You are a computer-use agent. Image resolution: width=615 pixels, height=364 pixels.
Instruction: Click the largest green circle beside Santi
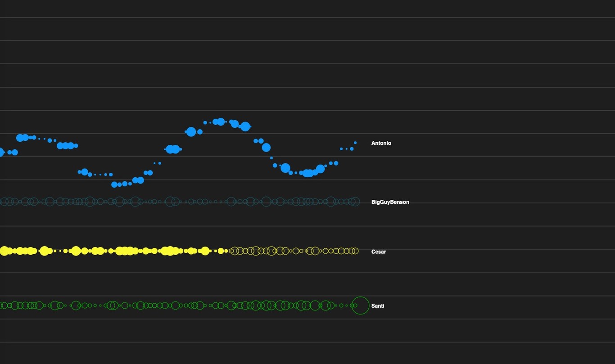pyautogui.click(x=360, y=306)
